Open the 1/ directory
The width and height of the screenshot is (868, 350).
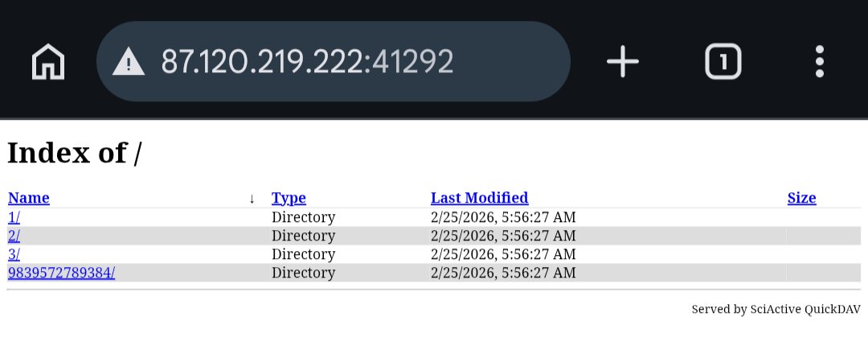[x=14, y=217]
